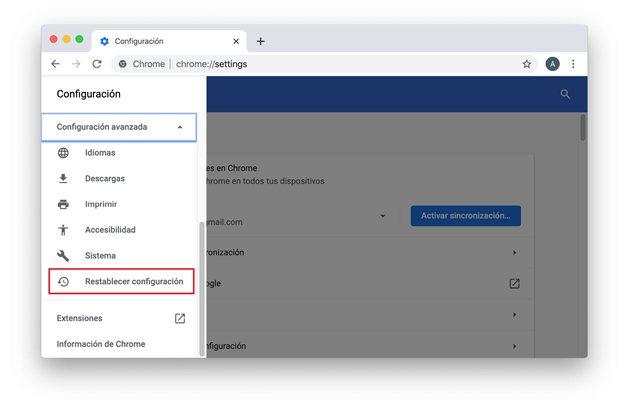Open the profile avatar 'A' menu

[x=552, y=64]
